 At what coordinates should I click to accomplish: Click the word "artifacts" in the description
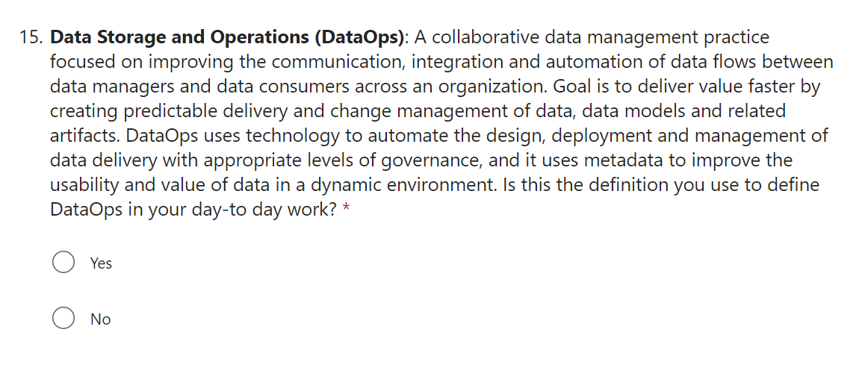(x=84, y=136)
